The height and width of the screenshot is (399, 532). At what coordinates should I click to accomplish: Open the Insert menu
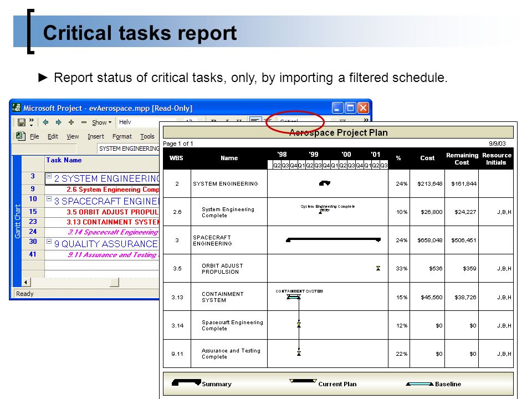(96, 136)
